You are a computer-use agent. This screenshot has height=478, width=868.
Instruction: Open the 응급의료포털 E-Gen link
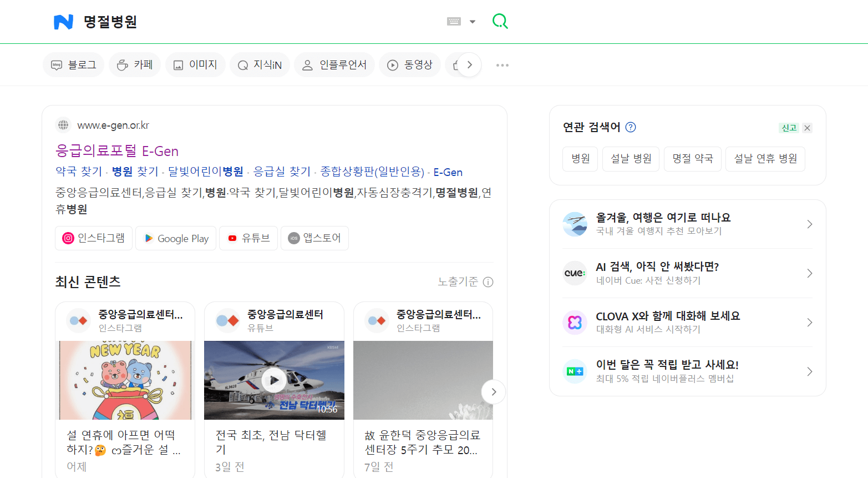click(117, 151)
